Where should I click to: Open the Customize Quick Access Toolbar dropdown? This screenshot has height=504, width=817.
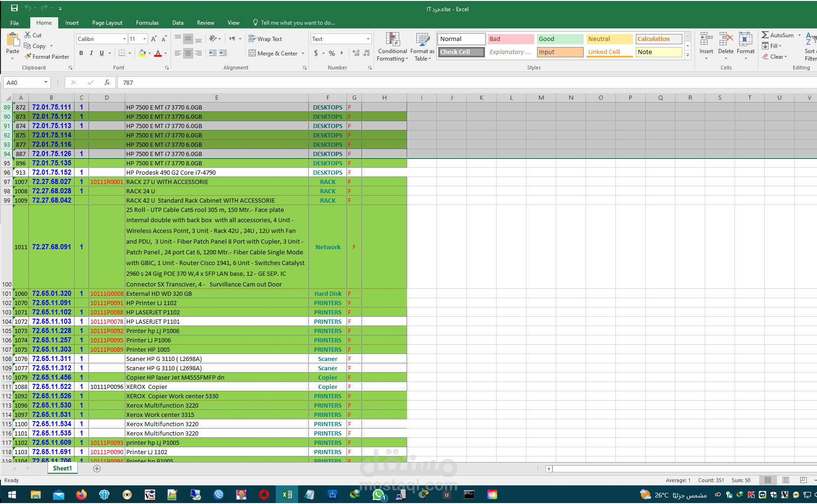(x=61, y=8)
